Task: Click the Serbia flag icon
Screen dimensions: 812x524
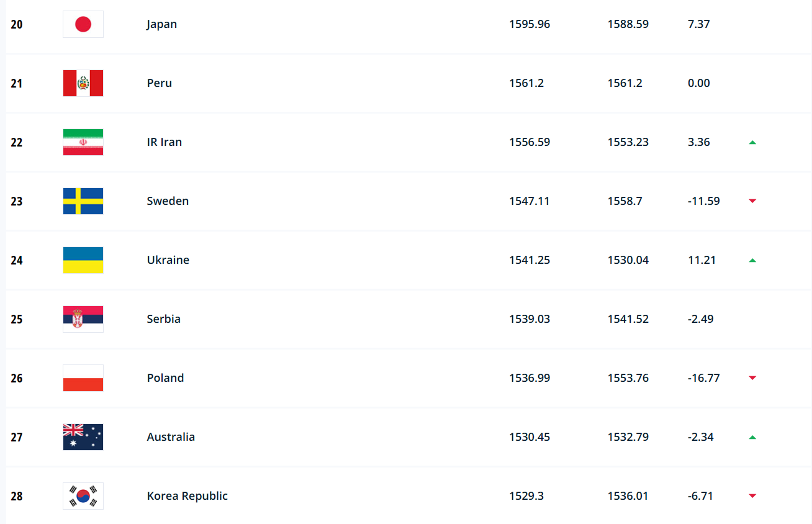Action: point(83,319)
